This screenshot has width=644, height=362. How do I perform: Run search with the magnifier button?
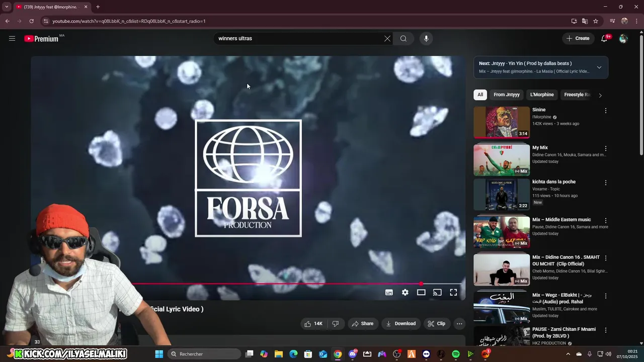[404, 38]
